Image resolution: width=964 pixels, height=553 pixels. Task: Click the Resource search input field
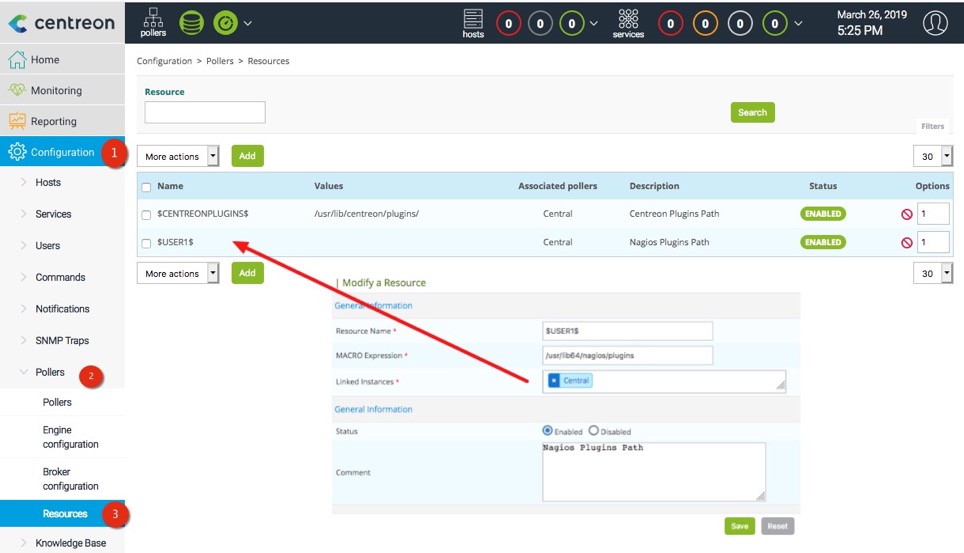(x=205, y=112)
